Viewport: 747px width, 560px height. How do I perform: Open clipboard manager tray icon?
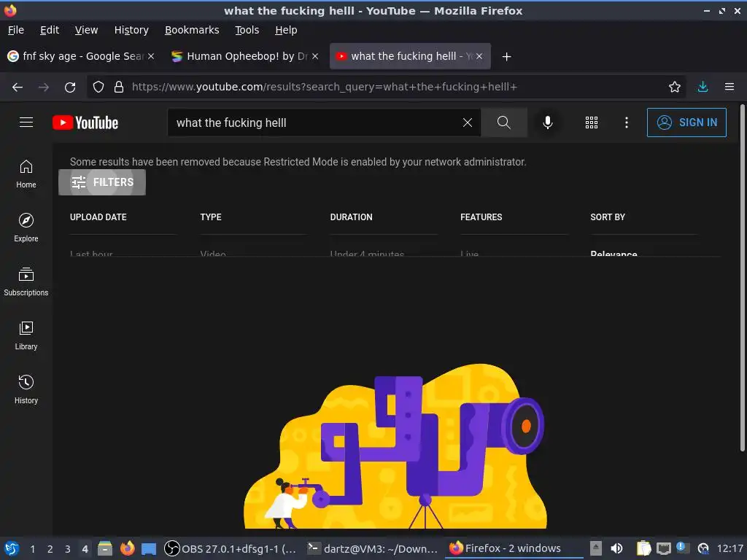coord(643,548)
